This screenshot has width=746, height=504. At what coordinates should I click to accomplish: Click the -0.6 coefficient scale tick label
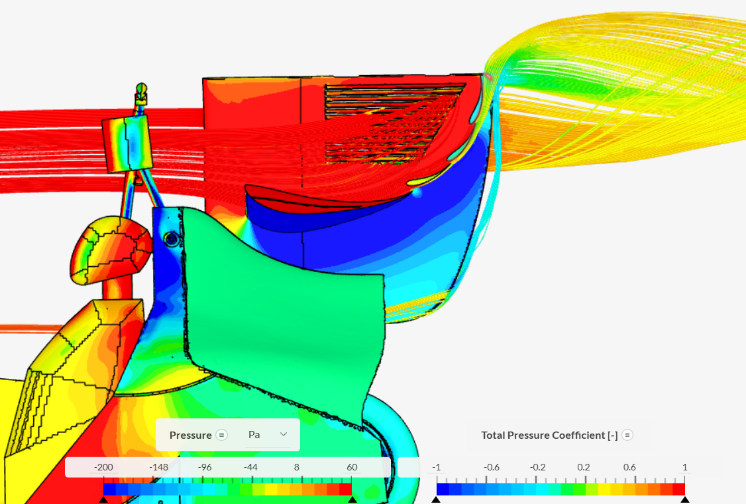pyautogui.click(x=491, y=467)
